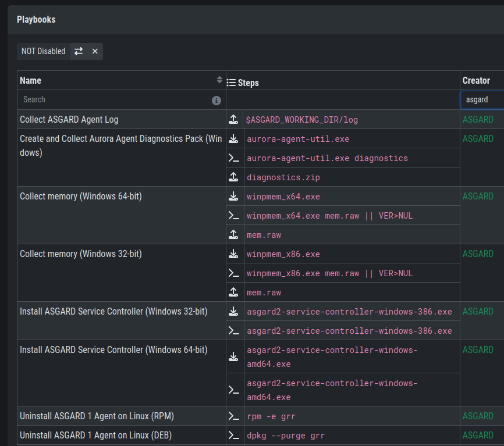Image resolution: width=504 pixels, height=446 pixels.
Task: Click the download icon beside aurora-agent-util.exe
Action: pyautogui.click(x=233, y=139)
